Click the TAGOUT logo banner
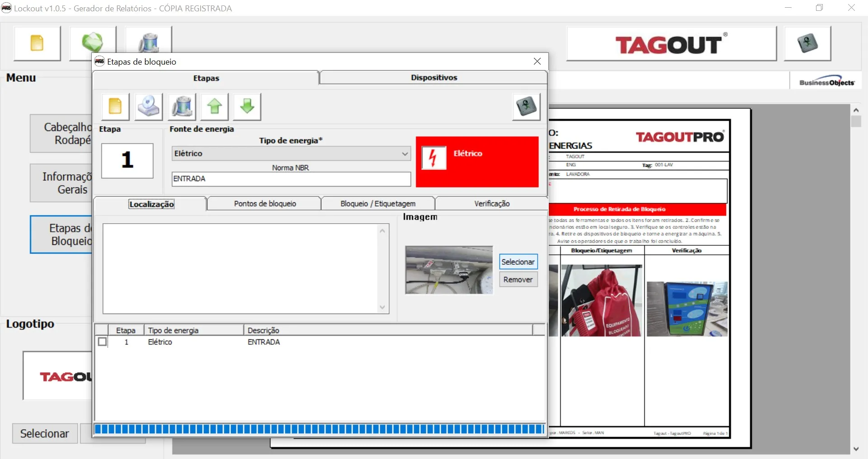The width and height of the screenshot is (868, 459). [x=671, y=44]
